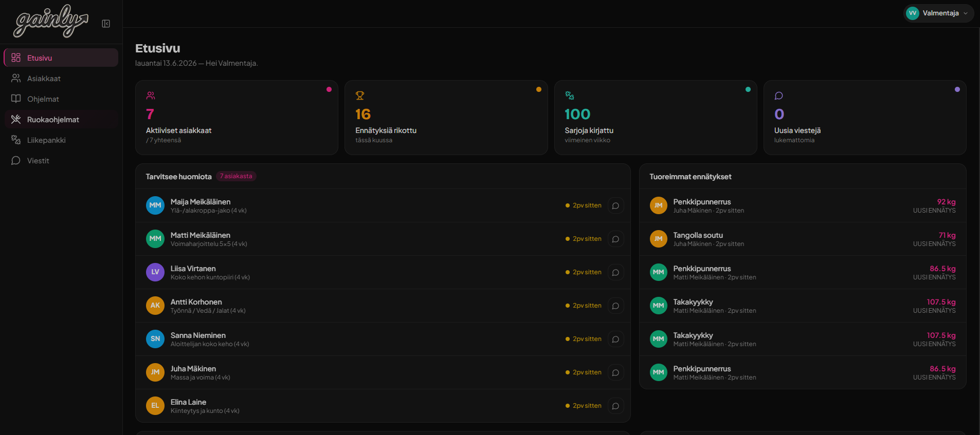The height and width of the screenshot is (435, 980).
Task: Click '2pv sitten' status for Maija Meikäläinen
Action: click(584, 205)
